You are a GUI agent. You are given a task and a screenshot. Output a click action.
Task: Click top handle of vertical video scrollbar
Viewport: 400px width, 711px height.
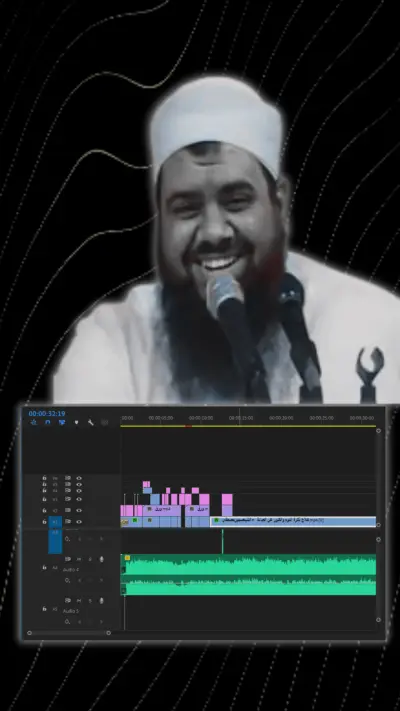pos(379,431)
